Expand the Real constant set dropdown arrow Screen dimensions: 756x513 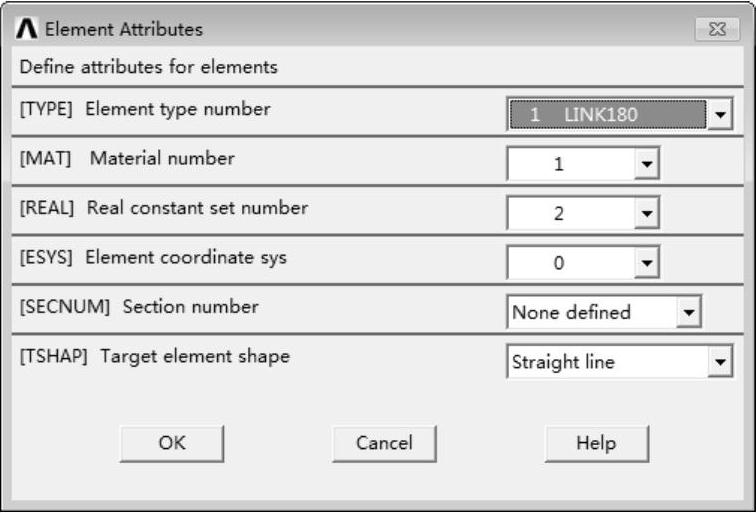[x=648, y=213]
